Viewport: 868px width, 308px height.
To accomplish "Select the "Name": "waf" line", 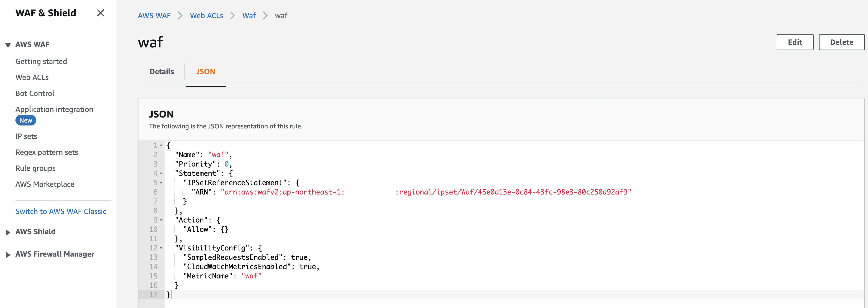I will click(203, 155).
